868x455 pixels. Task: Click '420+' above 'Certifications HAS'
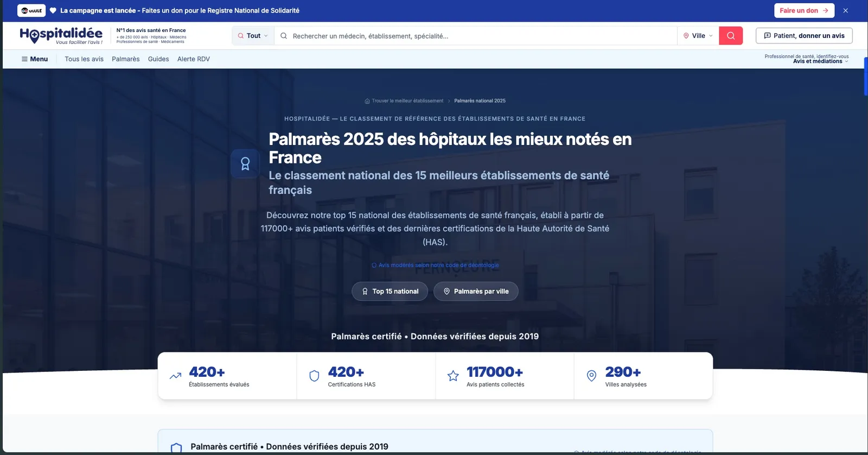coord(346,372)
